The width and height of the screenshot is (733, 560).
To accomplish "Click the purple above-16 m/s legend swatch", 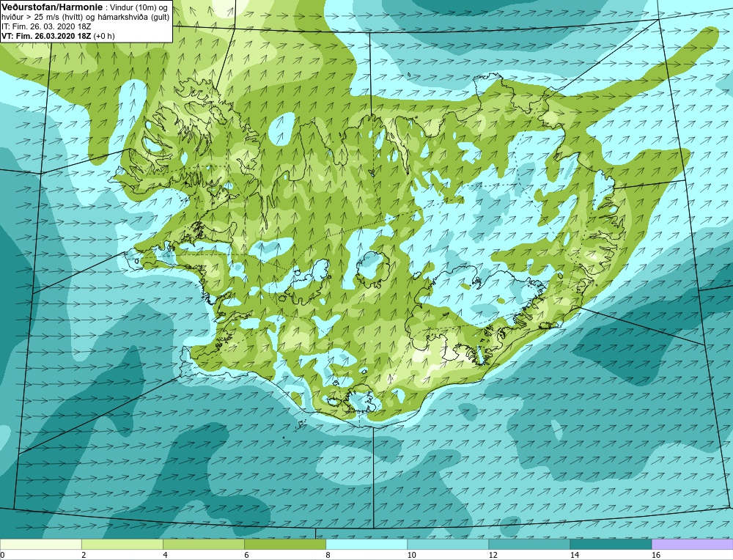I will pos(692,545).
